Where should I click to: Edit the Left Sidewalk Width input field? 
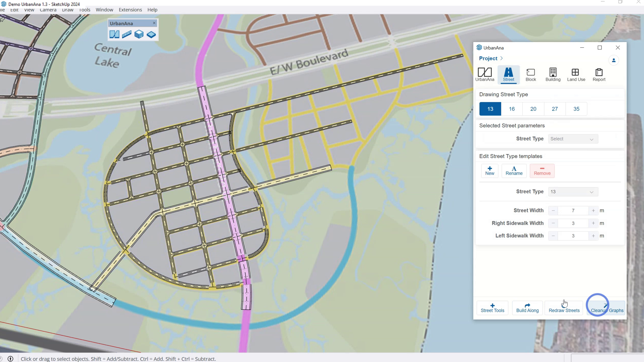coord(573,236)
